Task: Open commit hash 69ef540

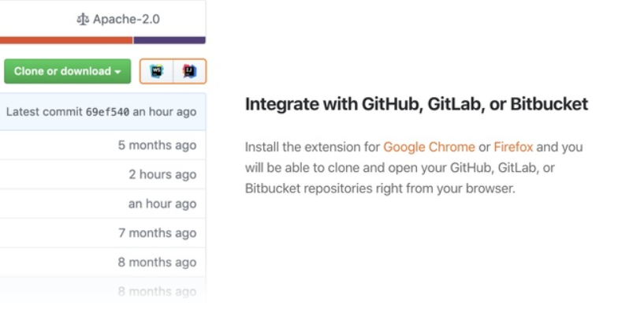Action: coord(108,112)
